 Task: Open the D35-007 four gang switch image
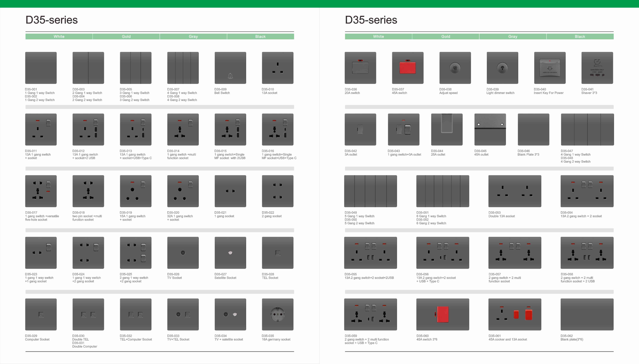183,68
